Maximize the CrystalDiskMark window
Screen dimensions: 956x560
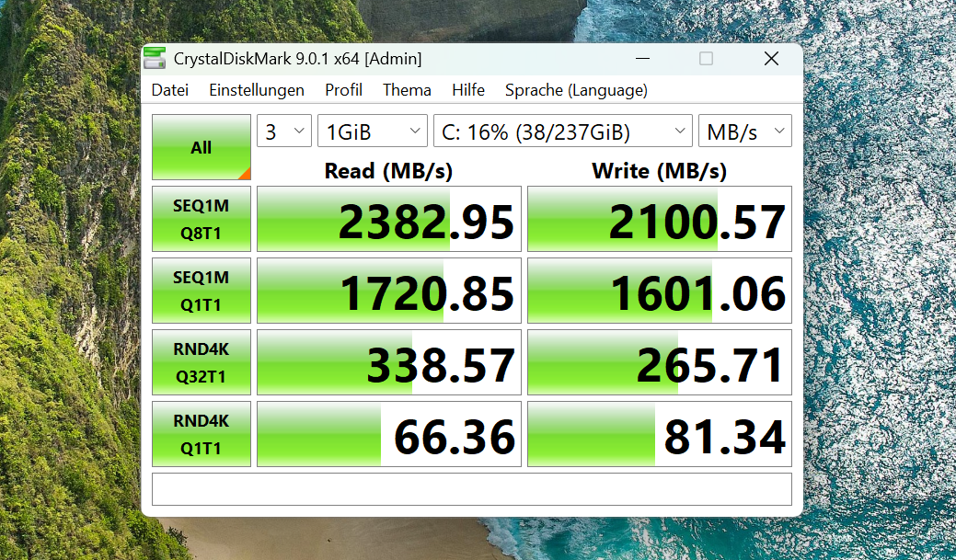(x=706, y=59)
